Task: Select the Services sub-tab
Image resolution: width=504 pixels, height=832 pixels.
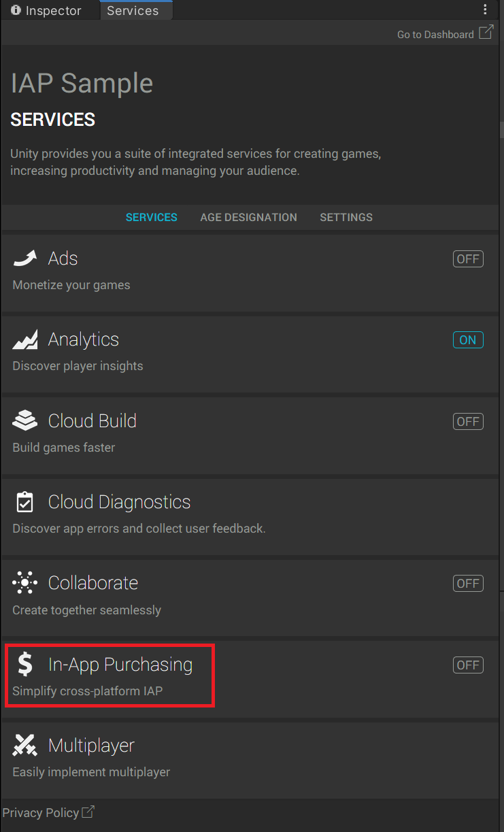Action: (151, 218)
